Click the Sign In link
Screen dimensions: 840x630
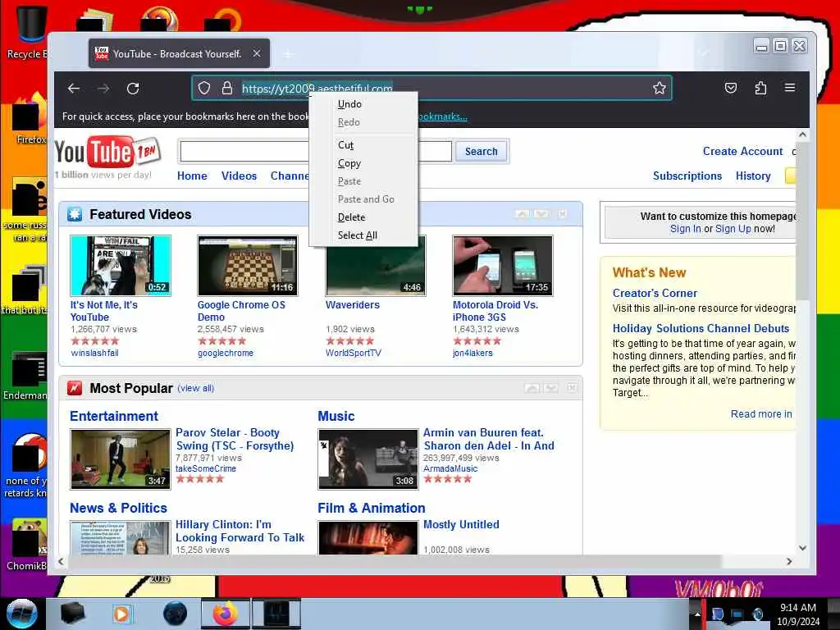[x=685, y=229]
